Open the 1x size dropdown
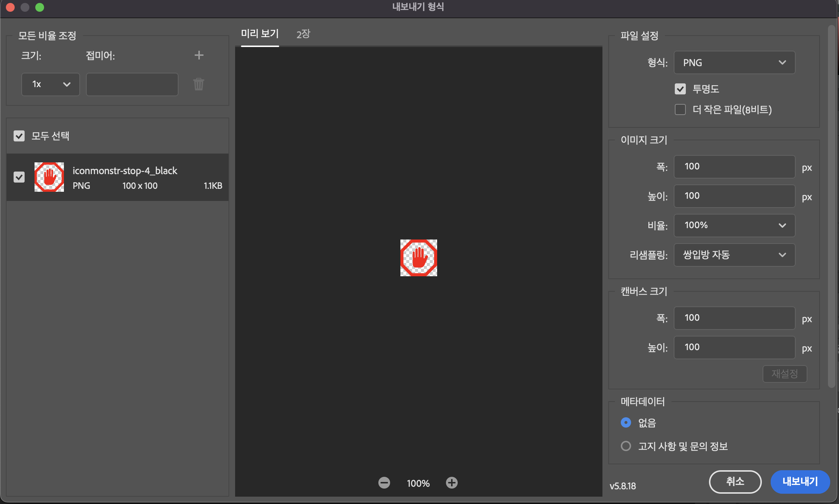The width and height of the screenshot is (839, 504). point(51,84)
